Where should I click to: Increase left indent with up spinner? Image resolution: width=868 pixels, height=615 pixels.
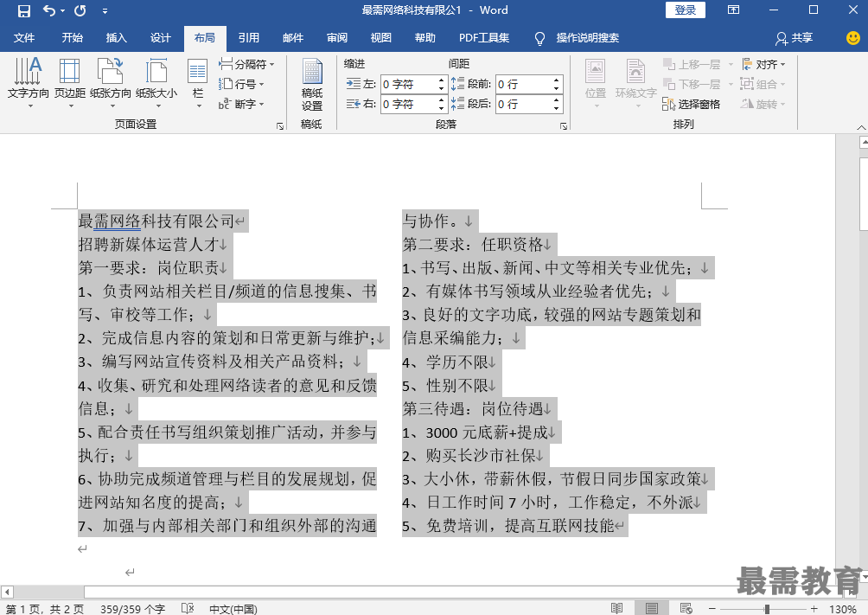coord(441,80)
